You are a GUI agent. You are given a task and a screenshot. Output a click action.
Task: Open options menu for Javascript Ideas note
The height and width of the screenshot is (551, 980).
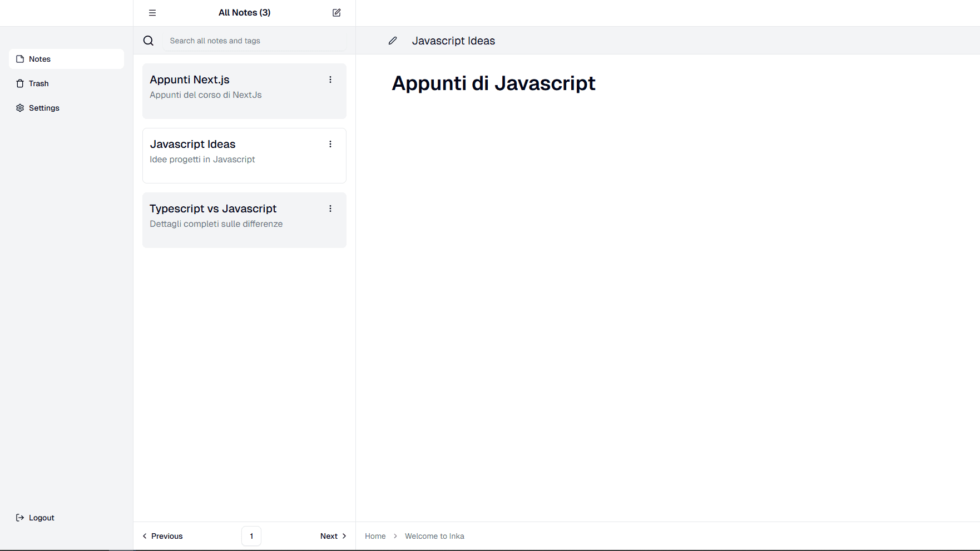pyautogui.click(x=330, y=144)
